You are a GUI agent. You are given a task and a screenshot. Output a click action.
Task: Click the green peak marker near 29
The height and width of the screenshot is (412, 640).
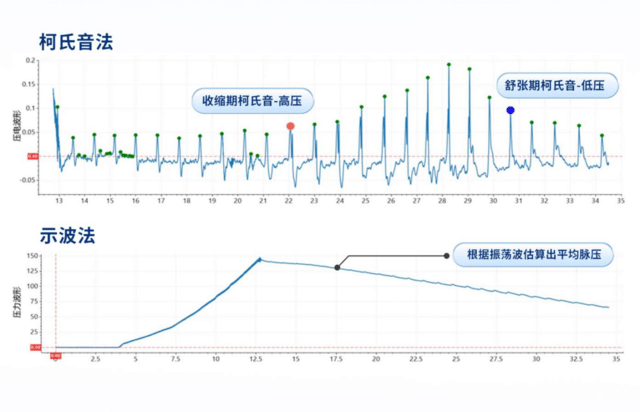[x=469, y=69]
